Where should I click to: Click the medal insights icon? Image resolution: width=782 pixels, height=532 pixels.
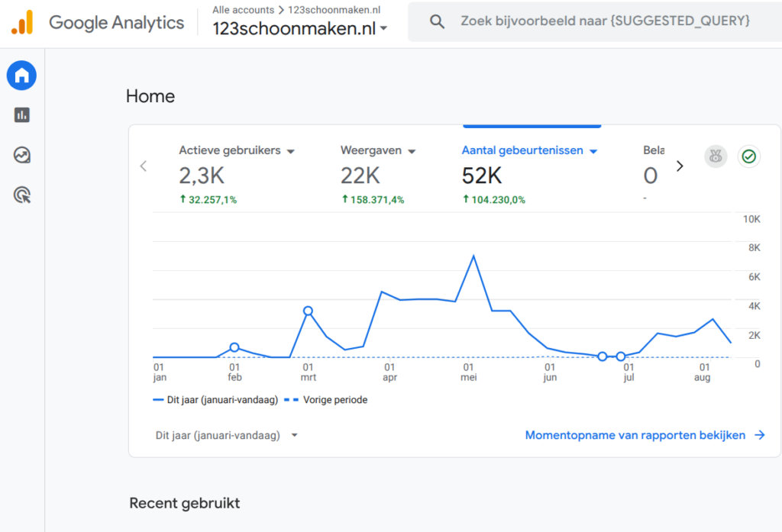(x=716, y=156)
